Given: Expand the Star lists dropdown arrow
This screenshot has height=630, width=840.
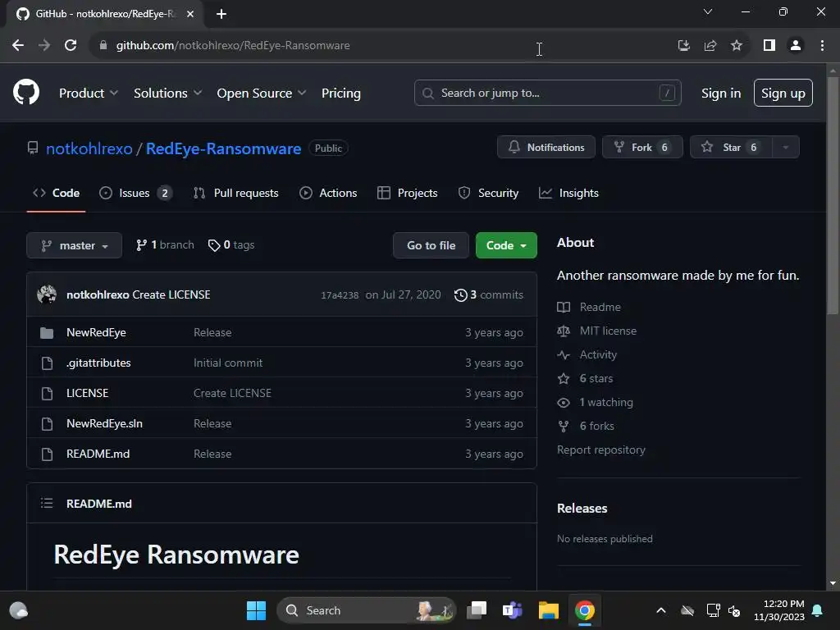Looking at the screenshot, I should pyautogui.click(x=785, y=148).
